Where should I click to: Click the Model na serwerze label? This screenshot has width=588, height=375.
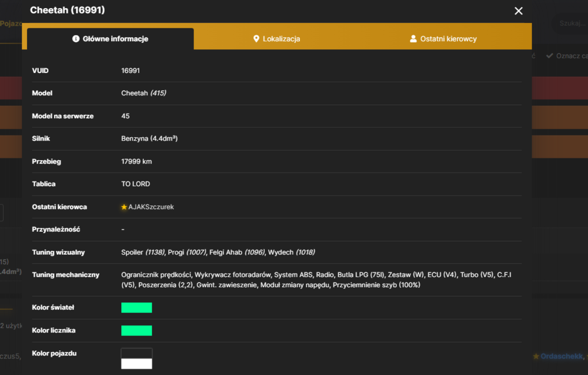click(63, 116)
